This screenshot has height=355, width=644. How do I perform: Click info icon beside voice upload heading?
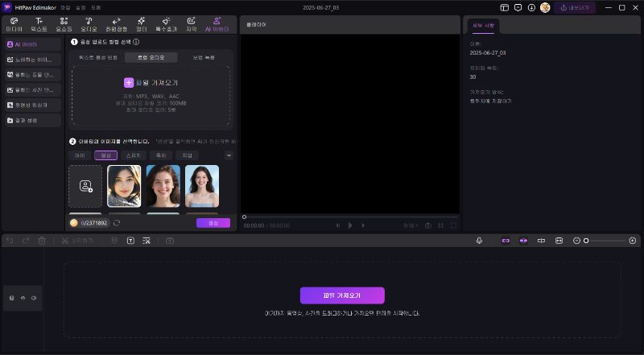pyautogui.click(x=136, y=42)
